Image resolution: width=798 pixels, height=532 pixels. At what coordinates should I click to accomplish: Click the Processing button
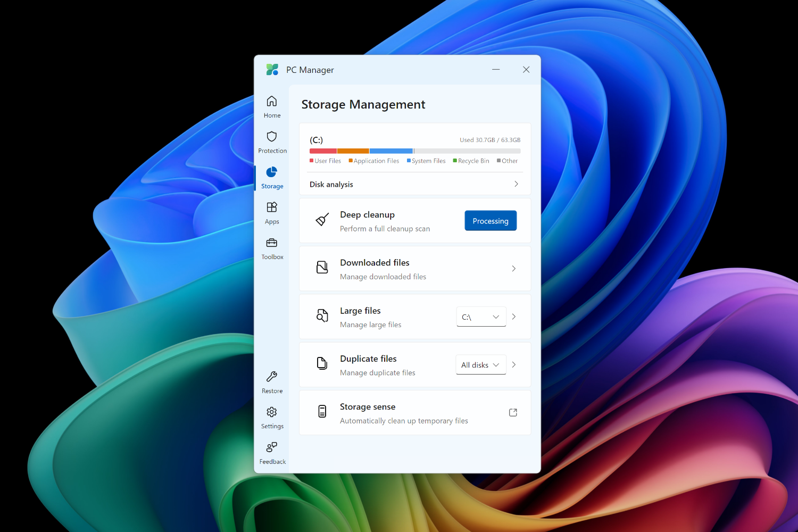[x=491, y=221]
